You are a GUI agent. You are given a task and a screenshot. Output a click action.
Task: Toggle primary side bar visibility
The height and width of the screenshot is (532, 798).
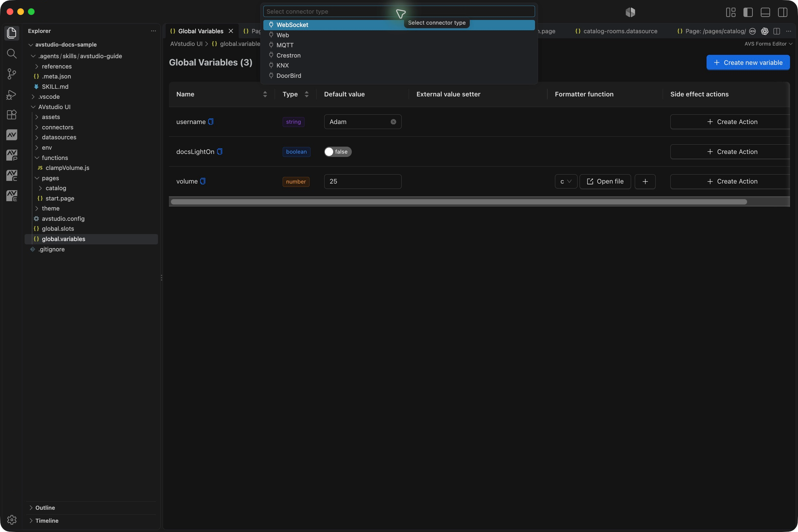coord(748,12)
